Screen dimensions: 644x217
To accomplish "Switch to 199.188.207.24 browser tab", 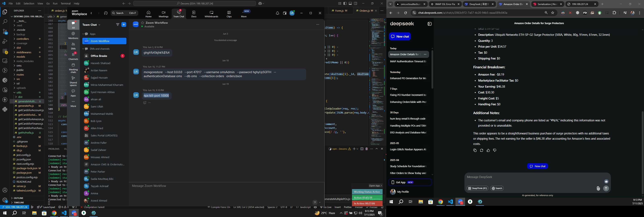I will (x=581, y=4).
